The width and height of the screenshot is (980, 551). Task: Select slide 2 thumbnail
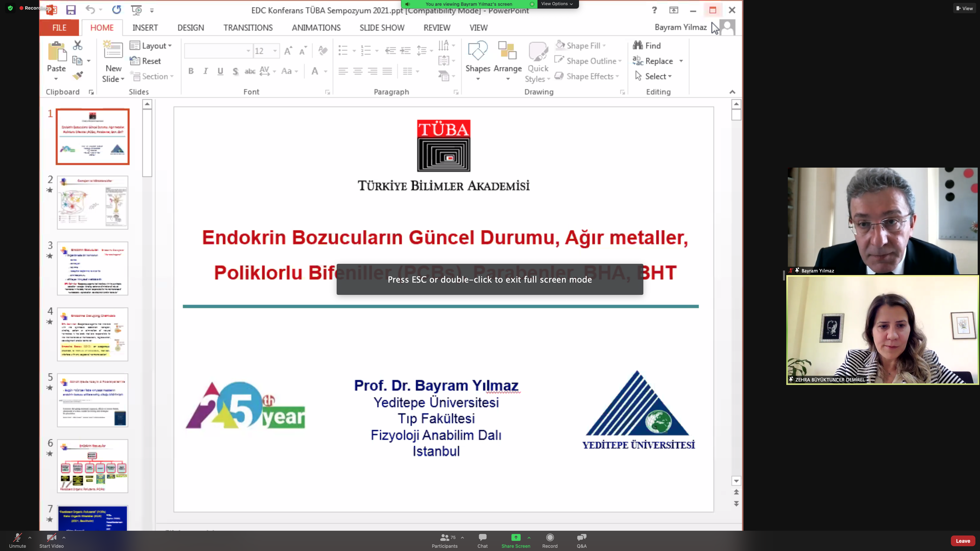[92, 202]
